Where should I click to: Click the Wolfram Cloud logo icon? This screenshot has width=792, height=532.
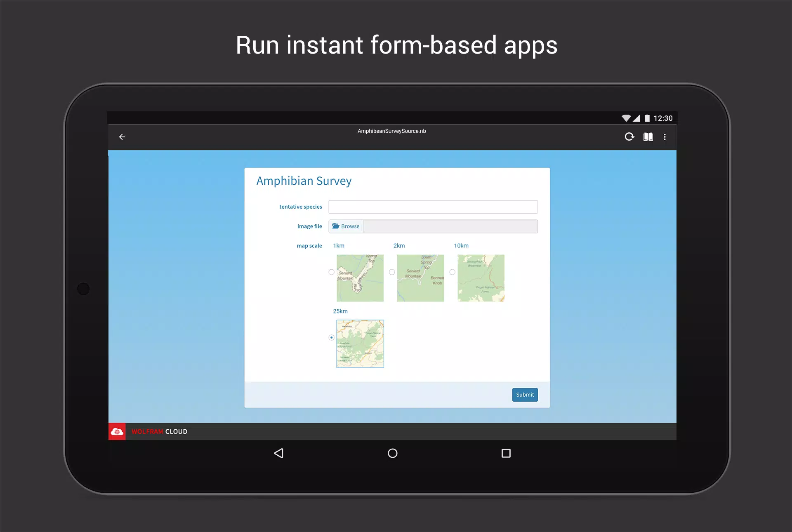pos(117,431)
